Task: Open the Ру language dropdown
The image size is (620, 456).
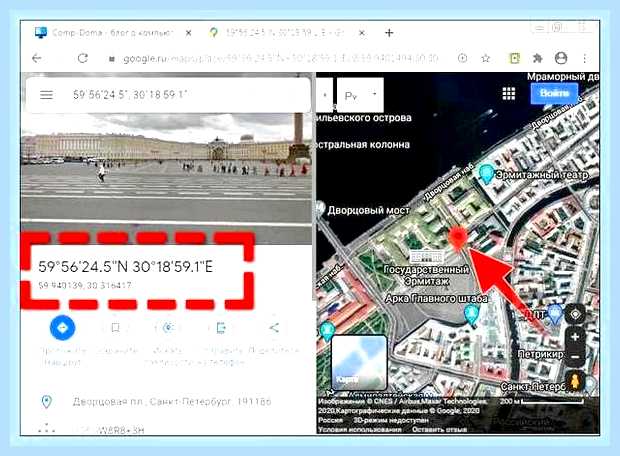Action: coord(360,95)
